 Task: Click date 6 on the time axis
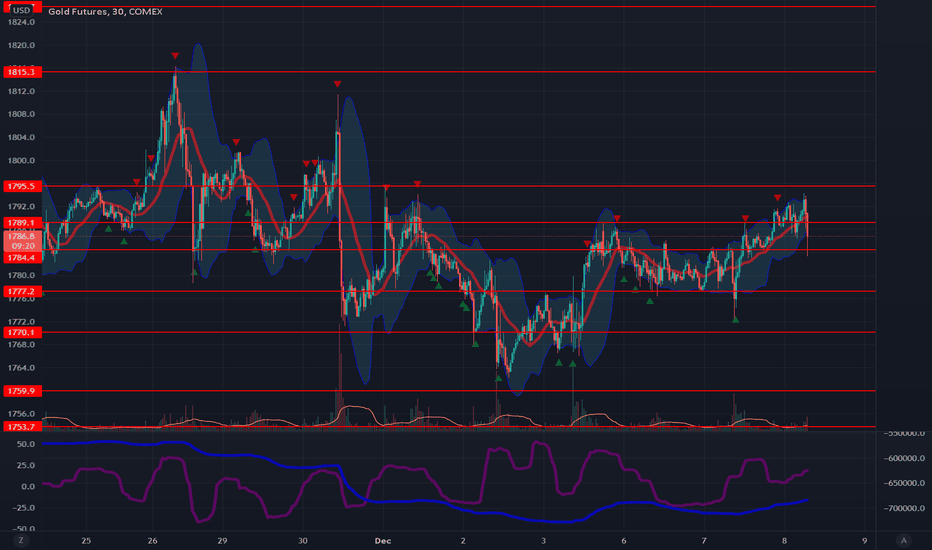click(x=624, y=540)
